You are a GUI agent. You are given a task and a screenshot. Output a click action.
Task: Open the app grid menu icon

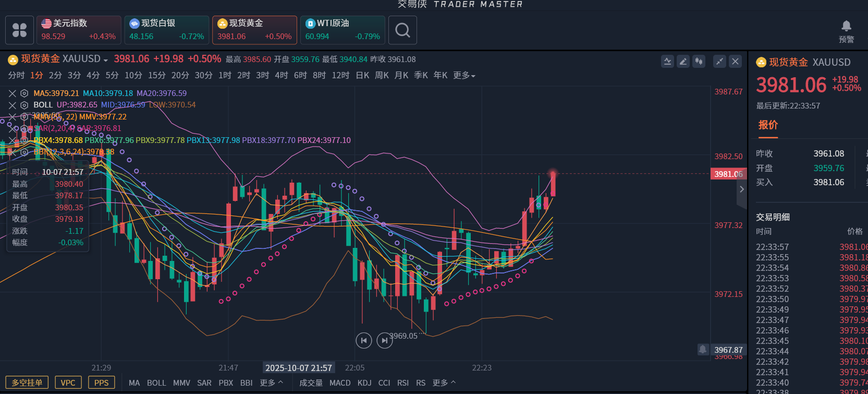click(19, 30)
